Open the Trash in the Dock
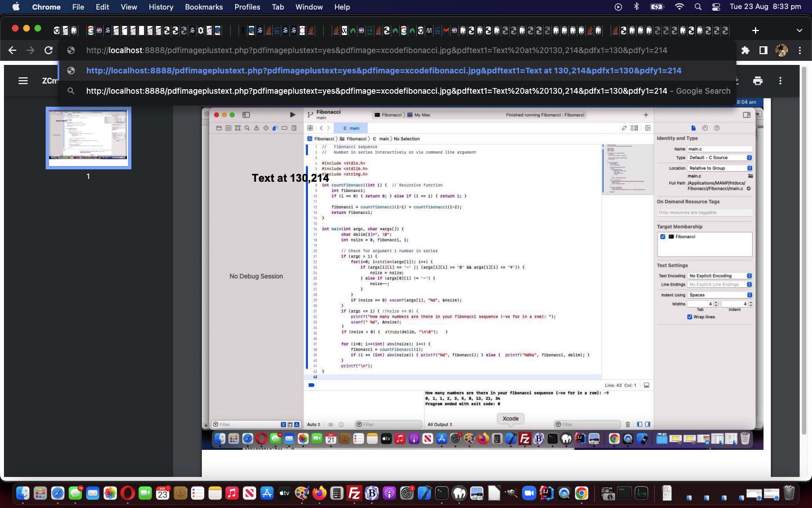This screenshot has width=812, height=508. (789, 493)
